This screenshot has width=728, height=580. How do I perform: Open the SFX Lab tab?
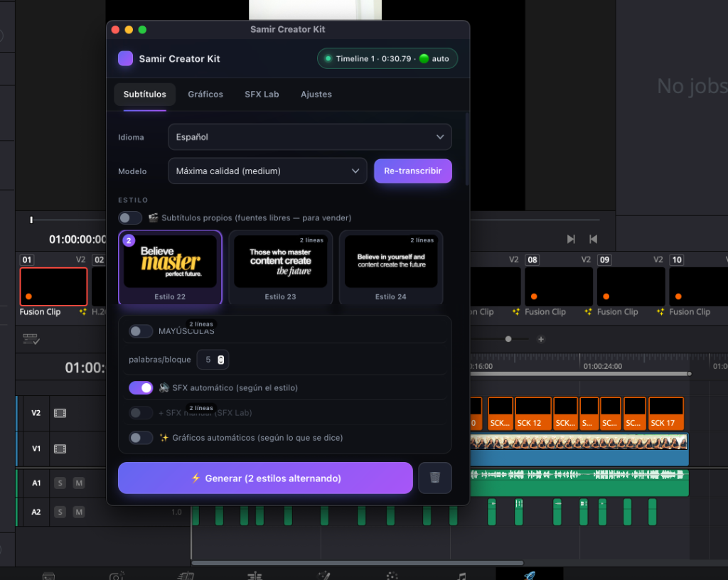(x=262, y=95)
